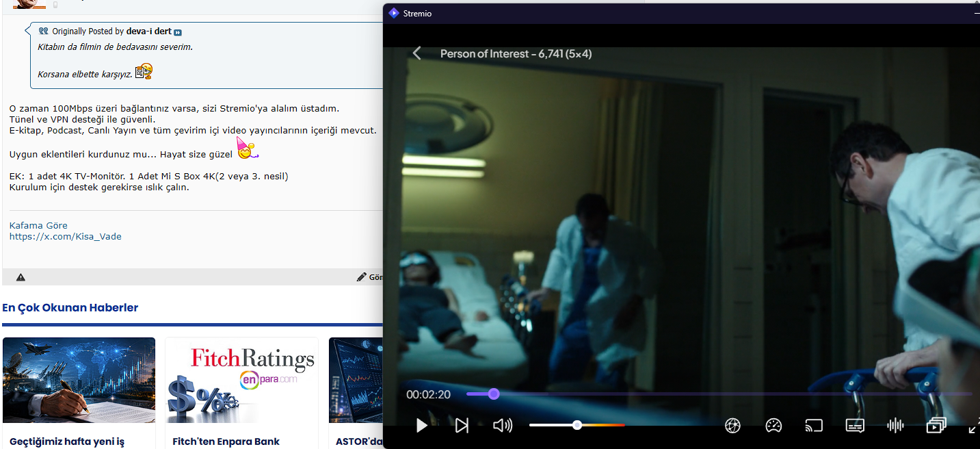Minimize the Stremio window
This screenshot has width=980, height=449.
pyautogui.click(x=976, y=13)
